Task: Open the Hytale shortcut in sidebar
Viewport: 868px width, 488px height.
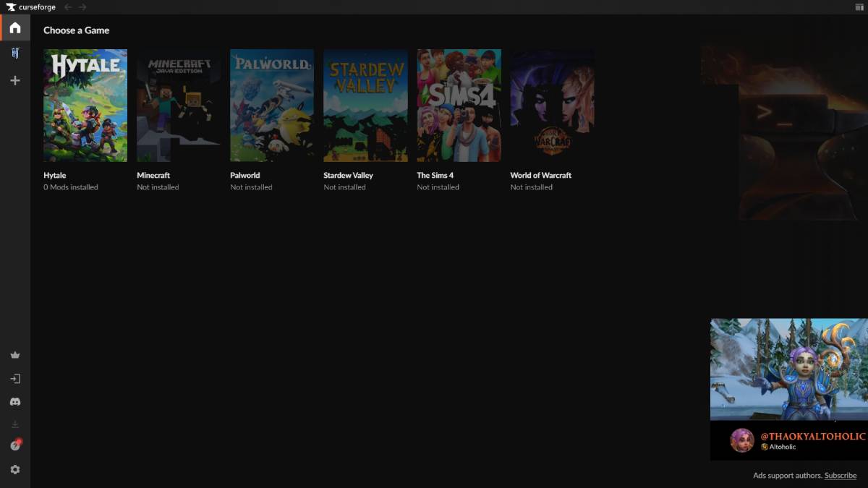Action: tap(15, 53)
